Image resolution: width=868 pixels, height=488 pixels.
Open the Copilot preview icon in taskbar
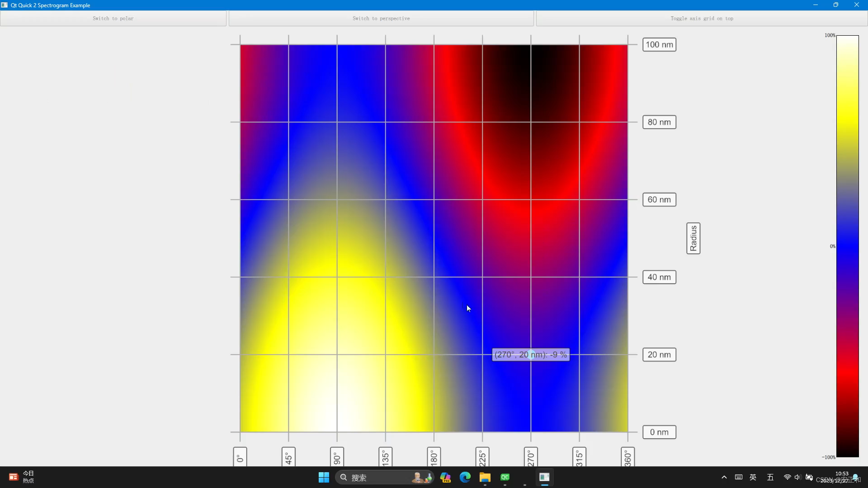click(445, 478)
